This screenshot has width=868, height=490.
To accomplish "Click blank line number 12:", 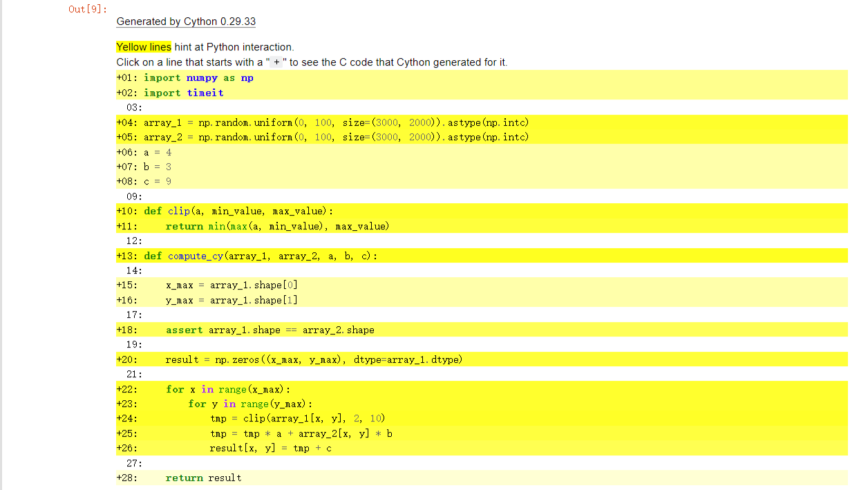I will point(134,241).
